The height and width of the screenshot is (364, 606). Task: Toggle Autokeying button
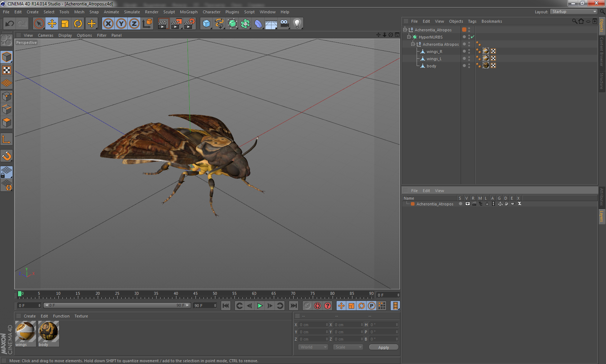(x=317, y=306)
